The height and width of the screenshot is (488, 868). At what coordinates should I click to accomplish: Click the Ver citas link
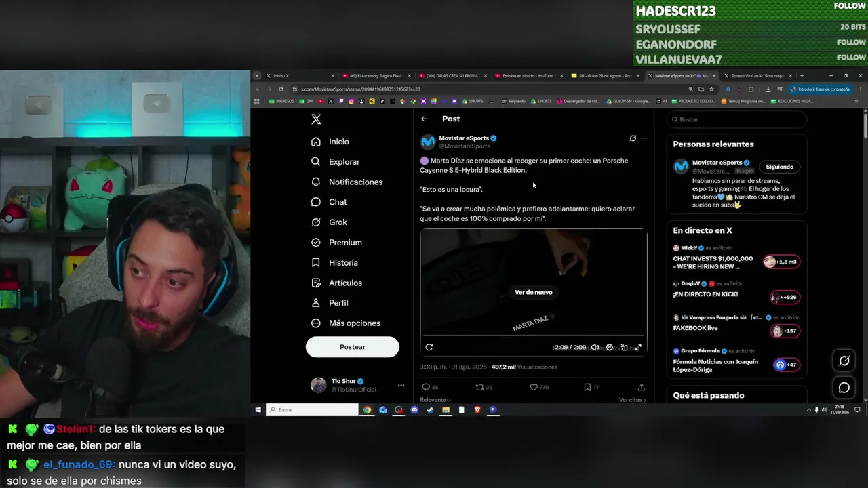633,400
